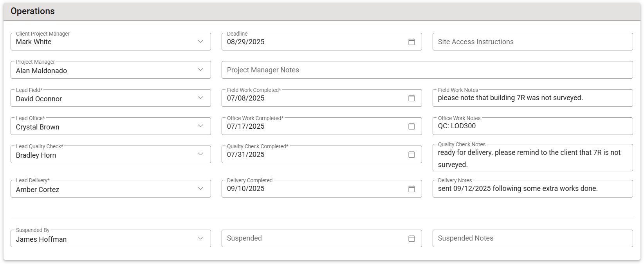Expand the Lead Quality Check dropdown
The height and width of the screenshot is (266, 644).
pyautogui.click(x=200, y=155)
